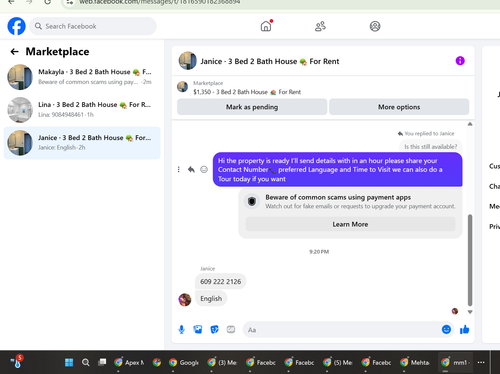Click the browser address bar URL
500x374 pixels.
159,2
